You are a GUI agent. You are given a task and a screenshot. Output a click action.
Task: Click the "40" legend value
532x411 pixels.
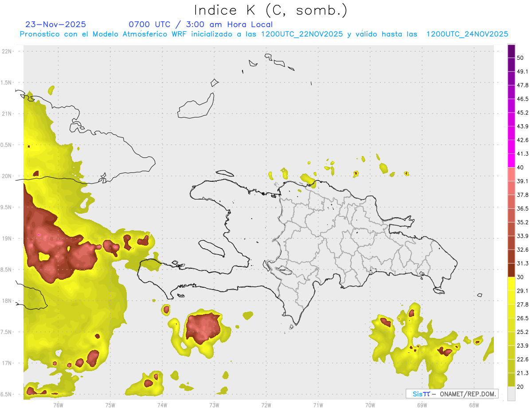click(x=520, y=168)
